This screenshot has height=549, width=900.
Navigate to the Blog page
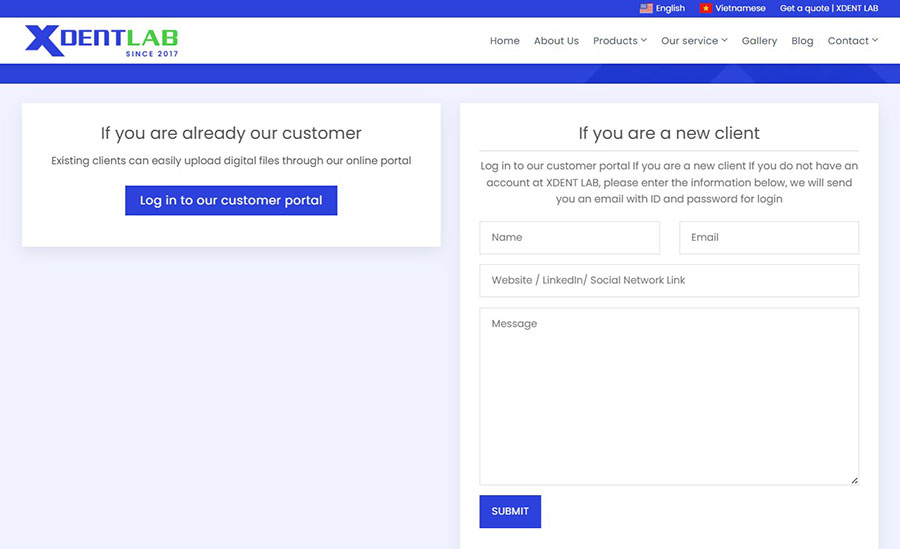tap(802, 41)
